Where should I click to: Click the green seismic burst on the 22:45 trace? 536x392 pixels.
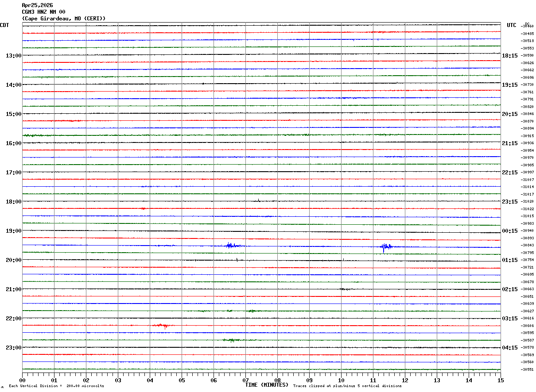pos(232,340)
